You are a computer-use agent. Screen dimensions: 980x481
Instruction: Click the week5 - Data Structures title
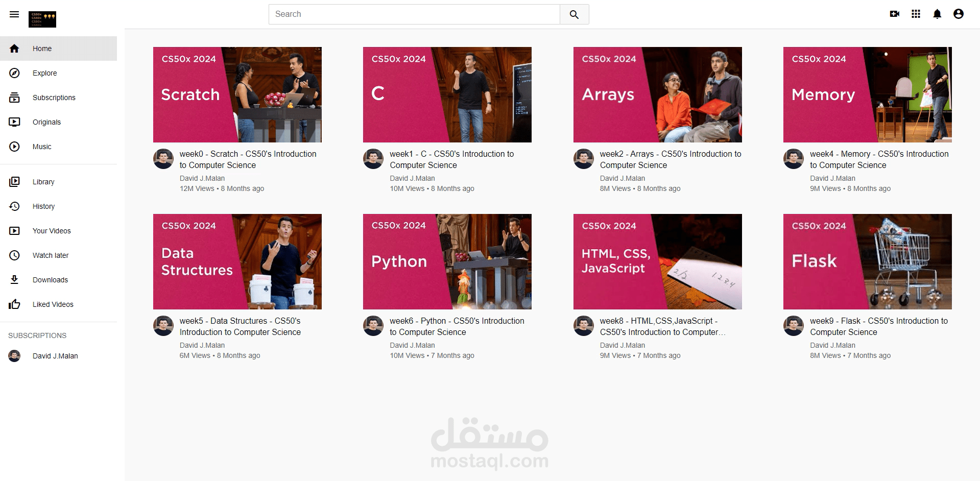240,326
